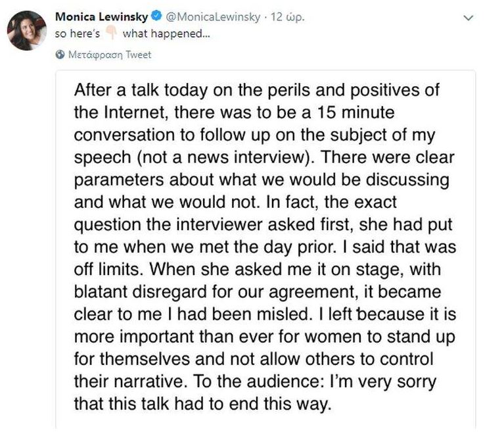The width and height of the screenshot is (504, 444).
Task: Click the globe icon beside Μετάφραση Tweet
Action: [60, 55]
